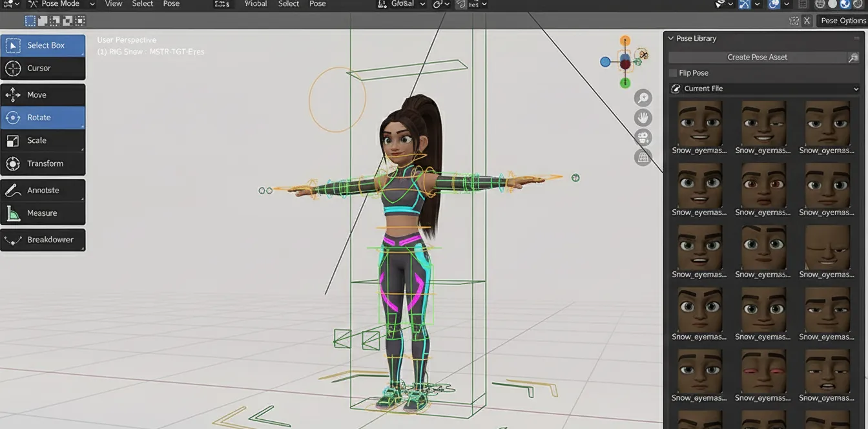
Task: Collapse the Pose Library panel
Action: (670, 39)
